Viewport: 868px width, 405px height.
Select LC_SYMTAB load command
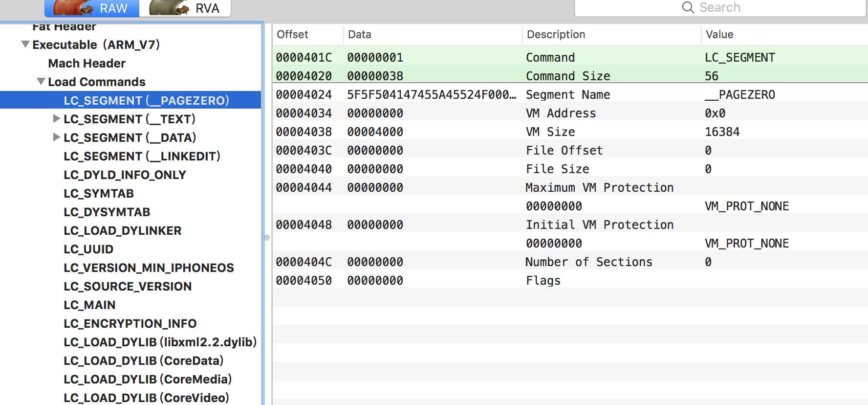[99, 193]
